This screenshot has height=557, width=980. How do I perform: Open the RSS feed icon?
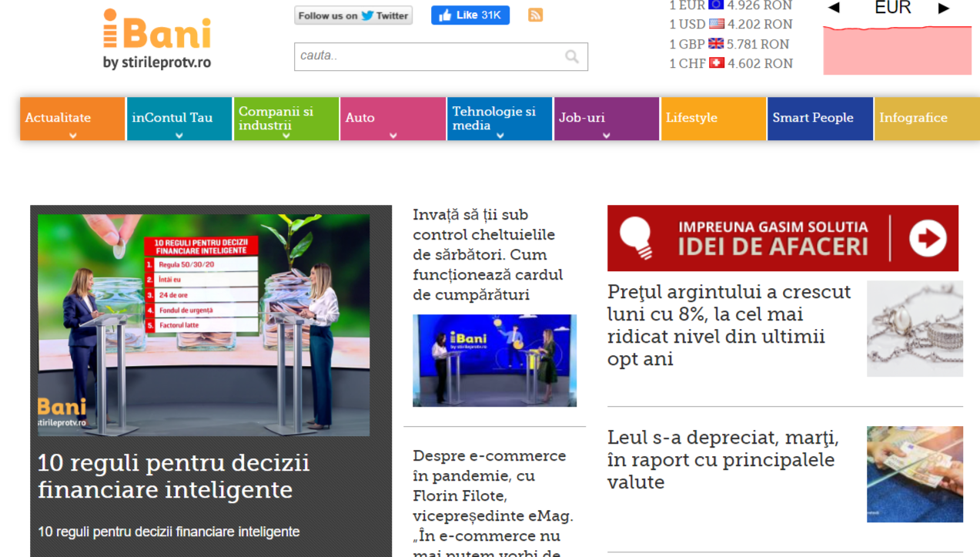click(x=534, y=15)
